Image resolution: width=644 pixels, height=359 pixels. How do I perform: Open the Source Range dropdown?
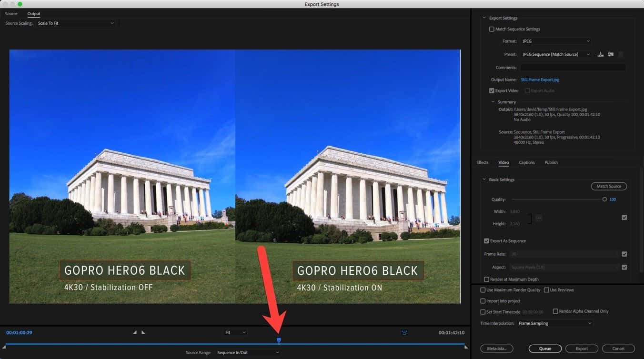247,352
